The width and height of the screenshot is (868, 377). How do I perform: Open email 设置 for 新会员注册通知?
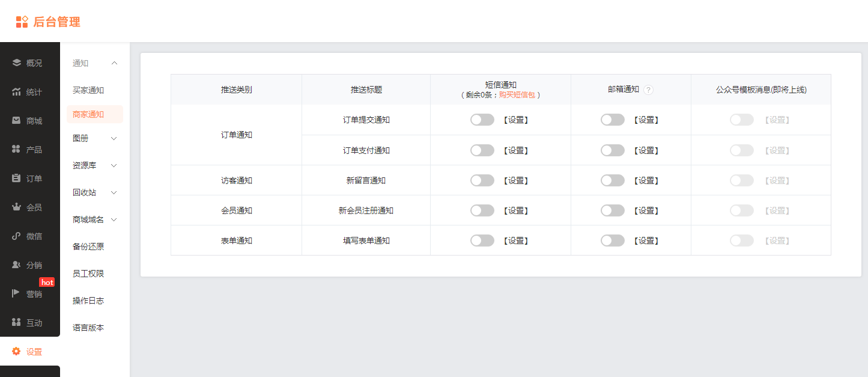[646, 210]
